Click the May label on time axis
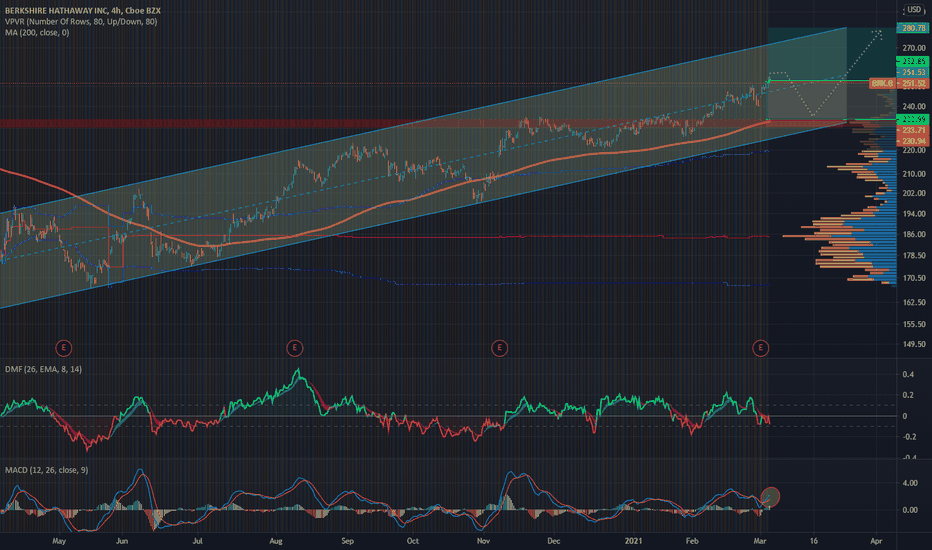Viewport: 932px width, 550px height. click(x=59, y=541)
